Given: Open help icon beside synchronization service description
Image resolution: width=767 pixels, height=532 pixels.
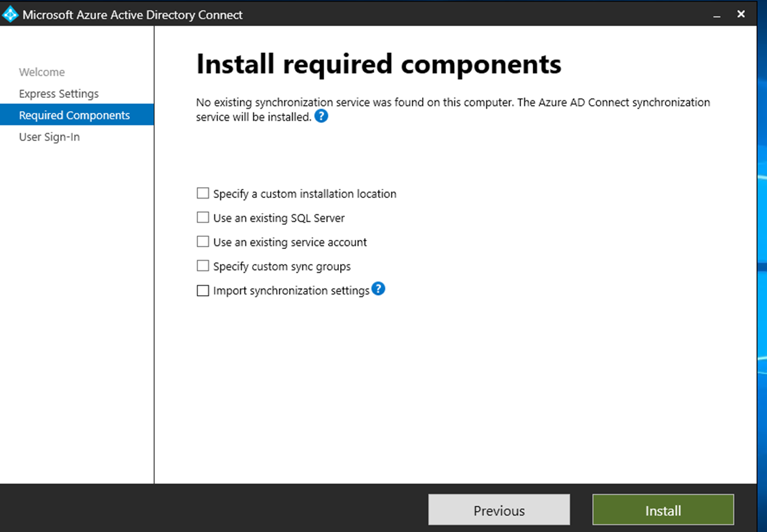Looking at the screenshot, I should point(321,116).
